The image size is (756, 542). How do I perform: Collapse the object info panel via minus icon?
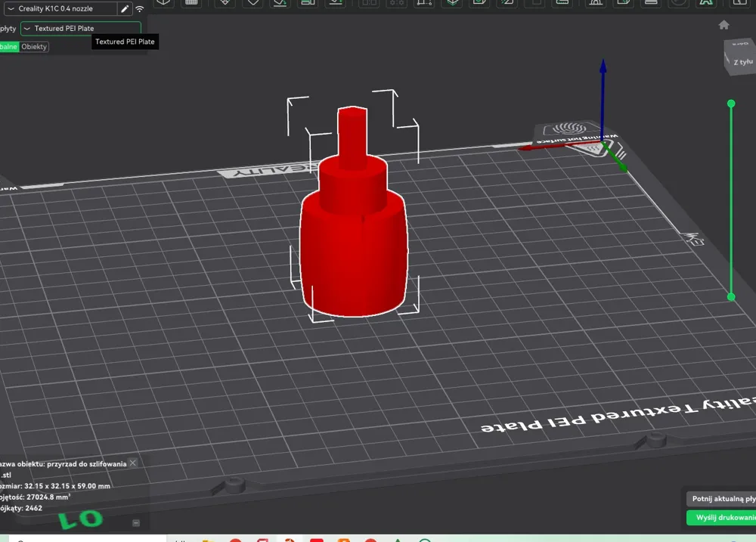click(136, 522)
